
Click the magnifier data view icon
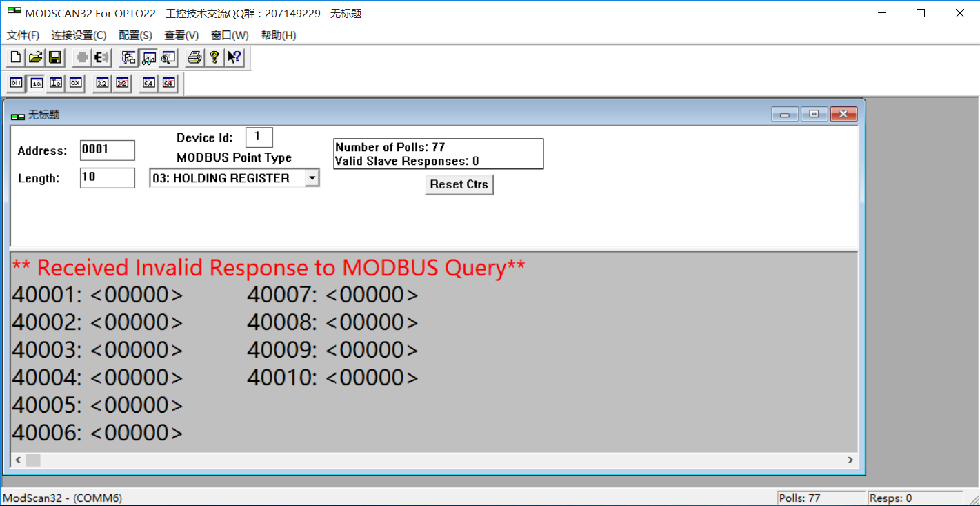168,58
